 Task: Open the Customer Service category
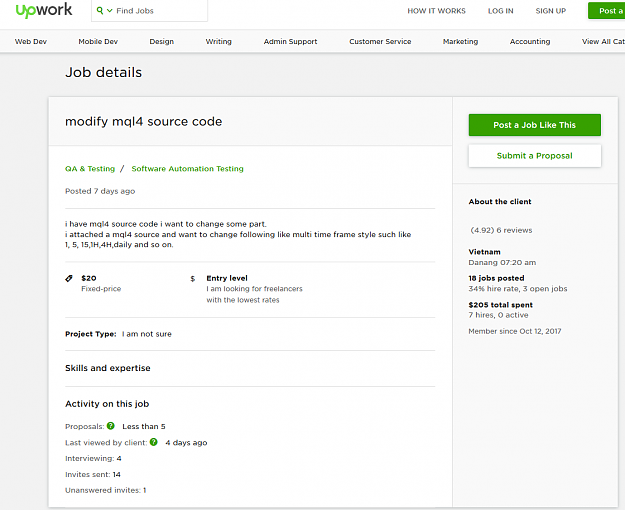point(380,41)
